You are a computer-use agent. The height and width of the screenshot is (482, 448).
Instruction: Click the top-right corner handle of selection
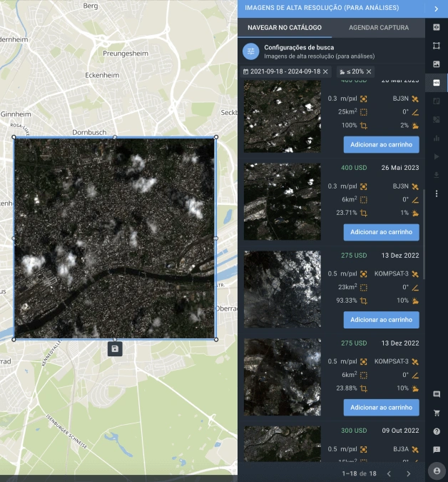pos(216,137)
